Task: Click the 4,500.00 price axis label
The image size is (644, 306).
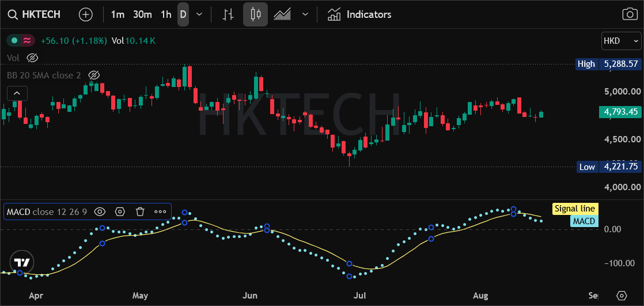Action: pos(622,139)
